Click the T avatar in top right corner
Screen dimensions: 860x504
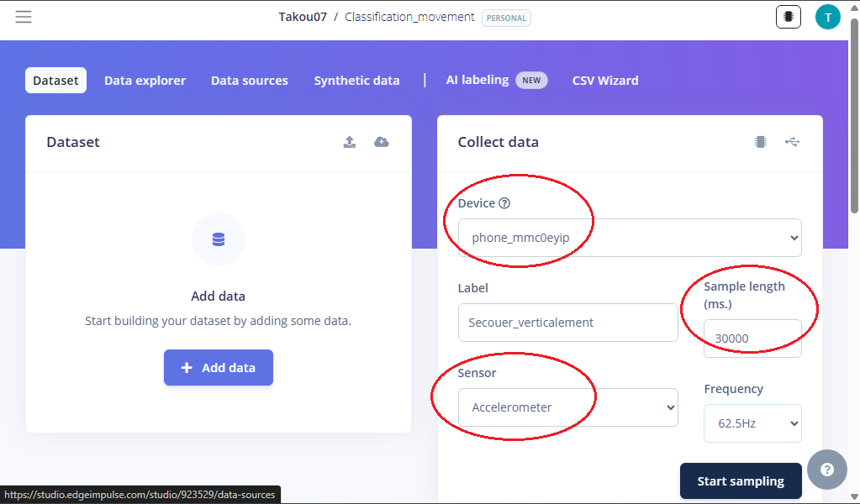pyautogui.click(x=827, y=16)
